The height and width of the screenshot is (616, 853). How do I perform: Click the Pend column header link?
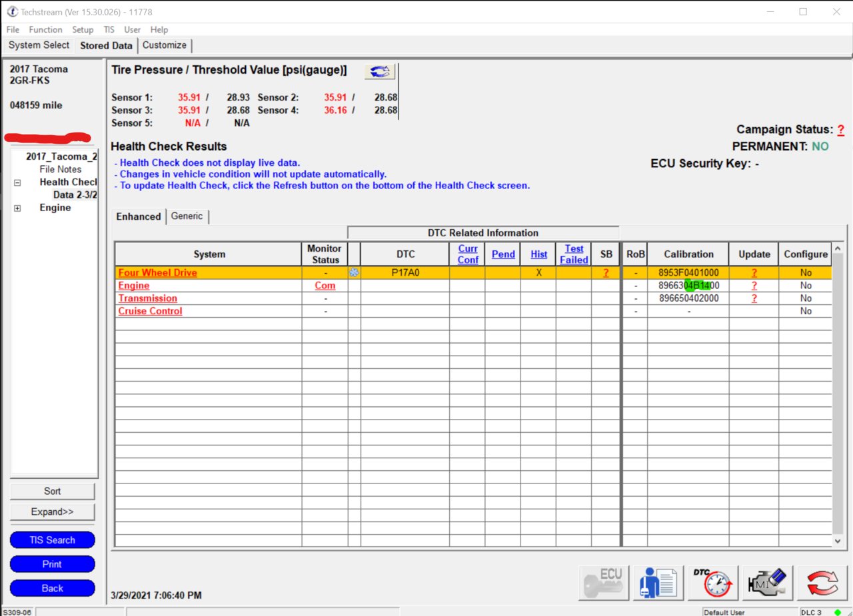pyautogui.click(x=503, y=254)
